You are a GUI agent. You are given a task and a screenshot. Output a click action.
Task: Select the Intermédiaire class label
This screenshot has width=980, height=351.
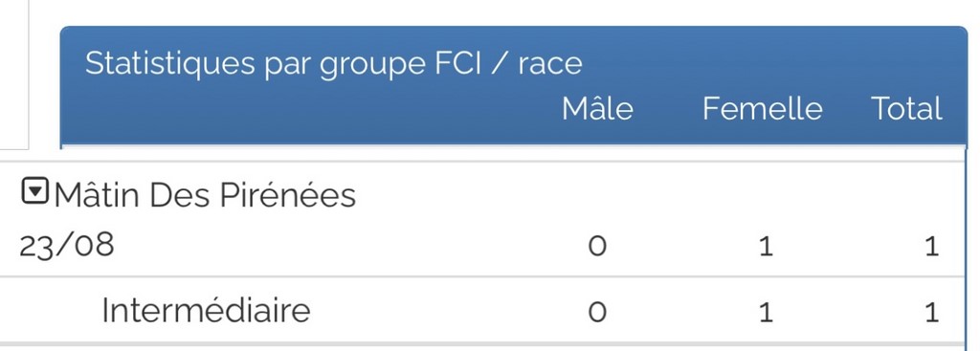point(207,311)
